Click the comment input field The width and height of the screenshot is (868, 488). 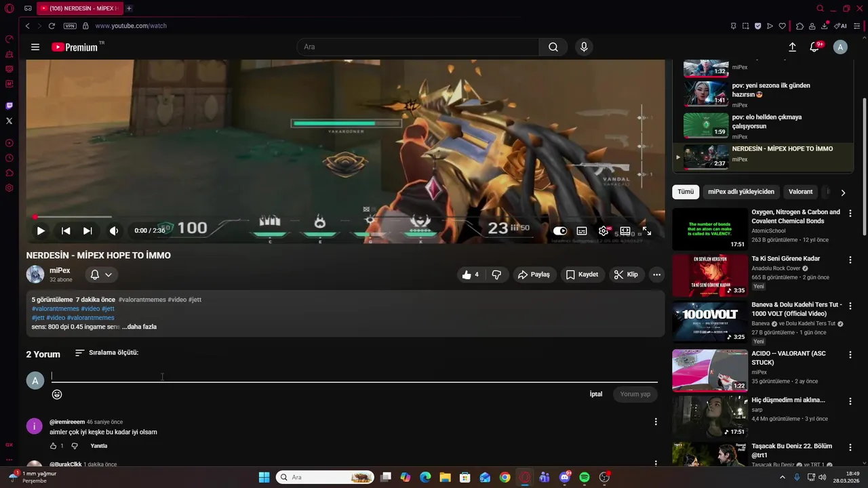point(354,376)
